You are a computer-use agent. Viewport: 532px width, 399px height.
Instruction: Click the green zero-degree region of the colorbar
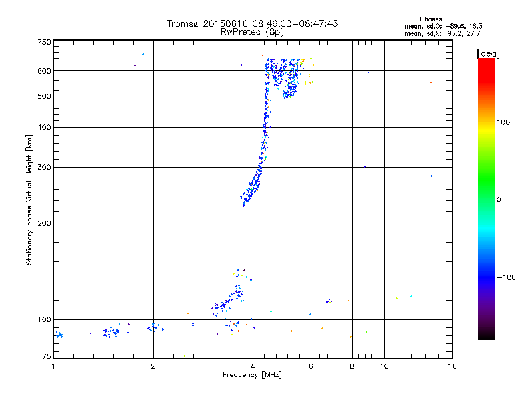[487, 199]
